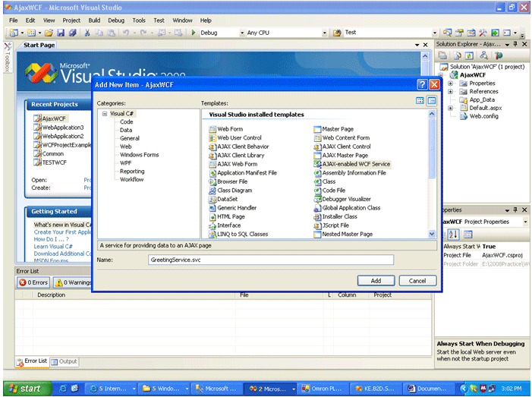The height and width of the screenshot is (397, 532).
Task: Select the Web category
Action: [125, 147]
